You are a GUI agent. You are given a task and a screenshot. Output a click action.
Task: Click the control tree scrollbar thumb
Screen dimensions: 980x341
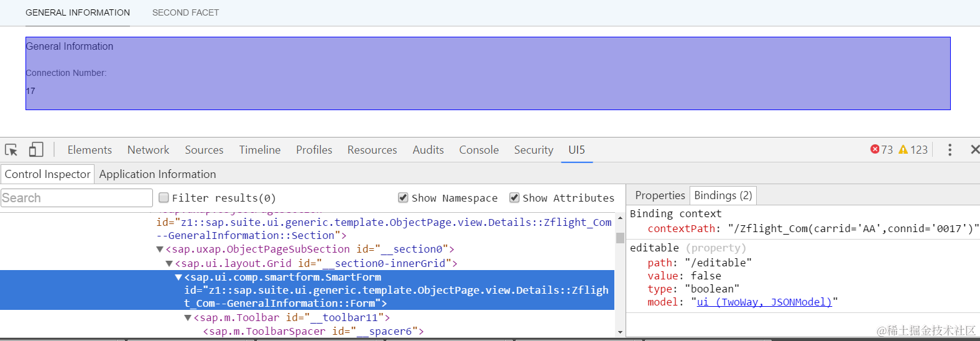pyautogui.click(x=620, y=238)
